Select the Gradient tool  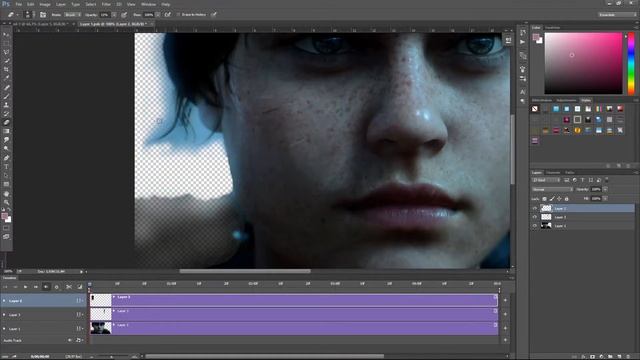point(6,131)
